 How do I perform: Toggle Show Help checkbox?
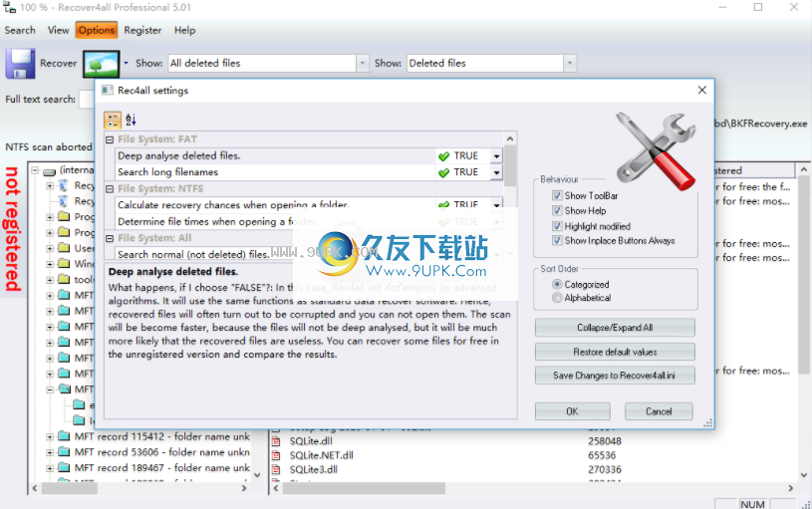(x=557, y=211)
